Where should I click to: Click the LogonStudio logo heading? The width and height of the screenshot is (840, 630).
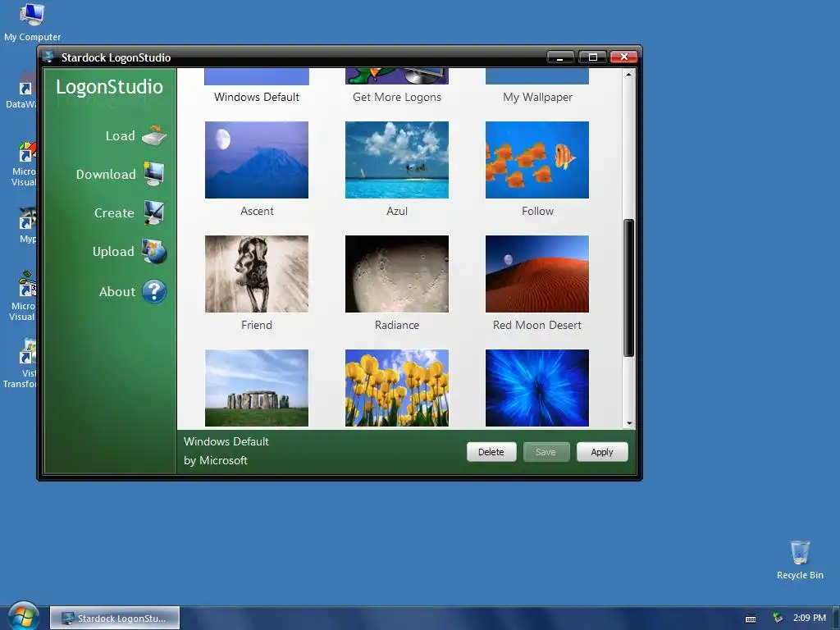pyautogui.click(x=109, y=87)
